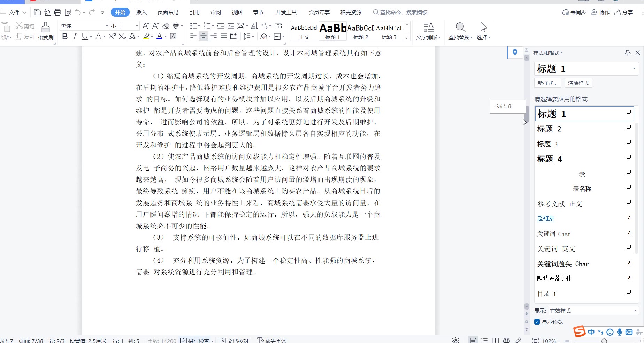Open the 显示 有效样式 dropdown
The width and height of the screenshot is (644, 343).
pyautogui.click(x=593, y=311)
